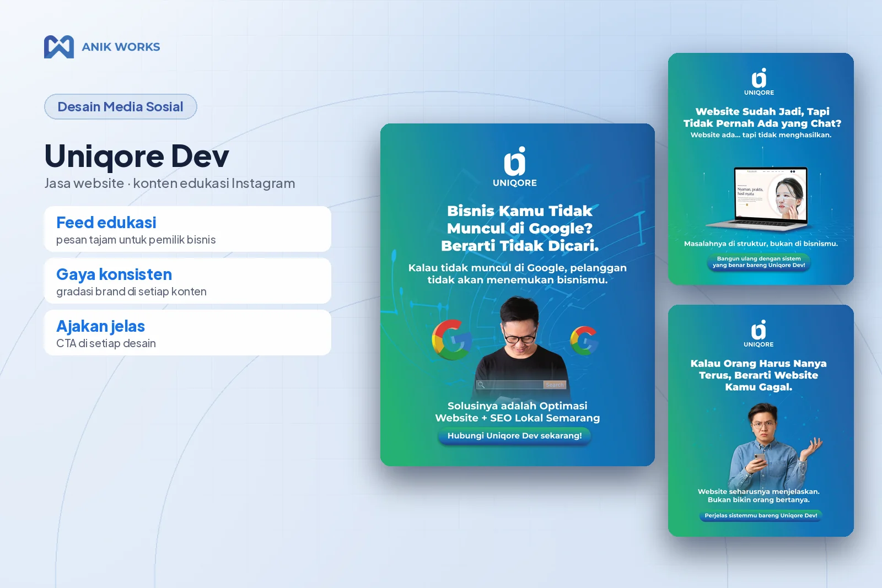Screen dimensions: 882x588
Task: Click text CTA di setiap desain
Action: 106,343
